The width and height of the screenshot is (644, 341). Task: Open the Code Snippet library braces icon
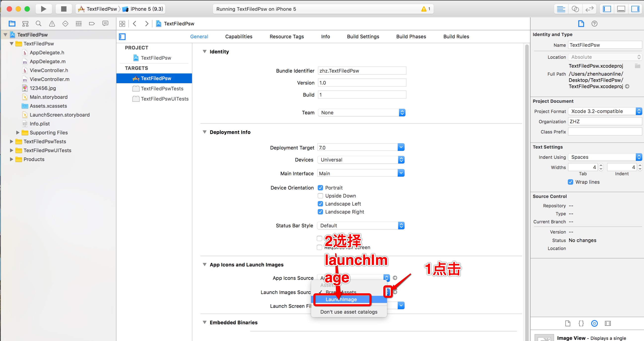pos(581,323)
